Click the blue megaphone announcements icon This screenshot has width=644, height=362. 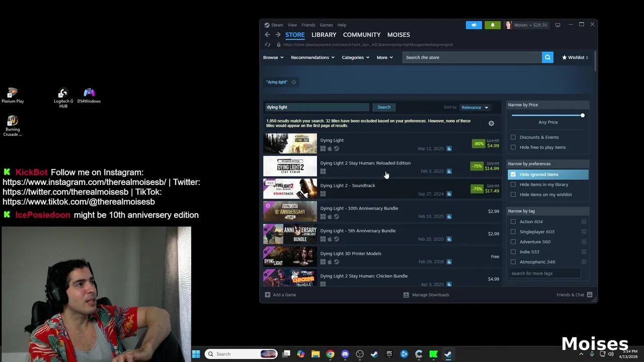474,25
